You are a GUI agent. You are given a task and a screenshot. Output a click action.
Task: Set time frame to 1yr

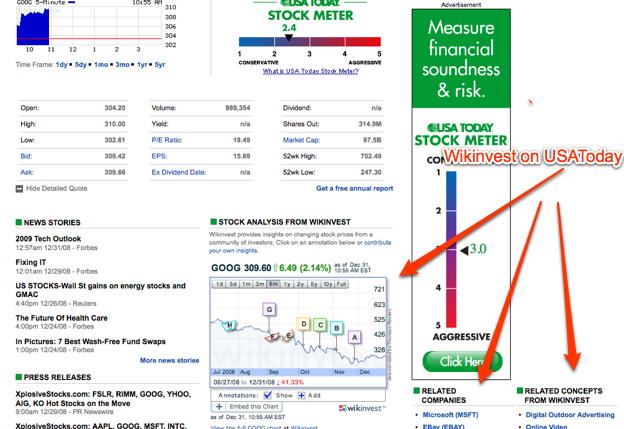[x=142, y=64]
